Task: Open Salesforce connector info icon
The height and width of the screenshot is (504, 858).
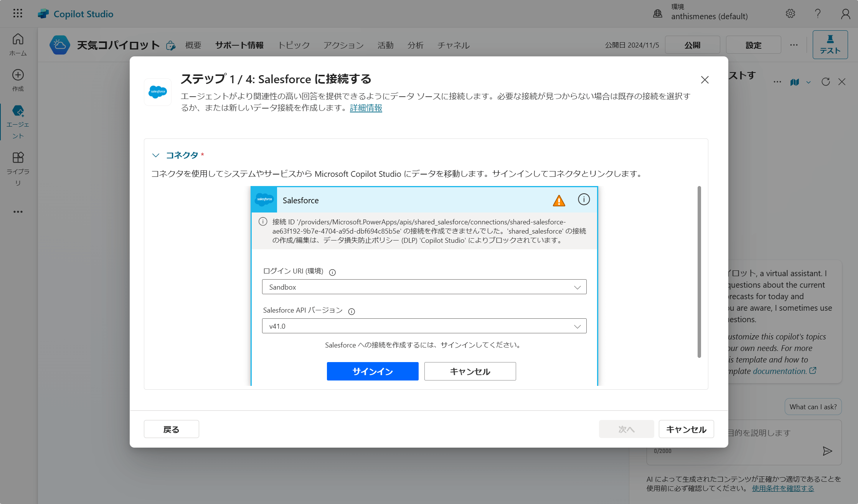Action: coord(584,199)
